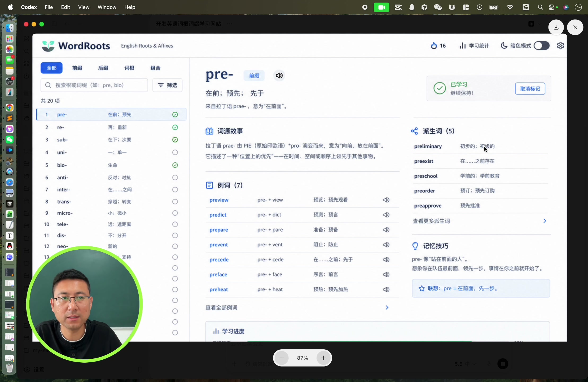Open the preliminary derived word
Image resolution: width=588 pixels, height=382 pixels.
(428, 146)
